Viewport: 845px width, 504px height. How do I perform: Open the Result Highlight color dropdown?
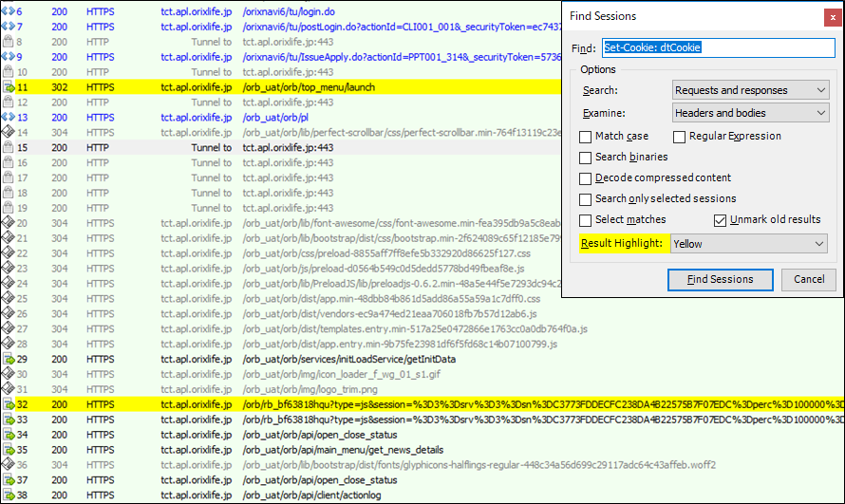(x=749, y=244)
